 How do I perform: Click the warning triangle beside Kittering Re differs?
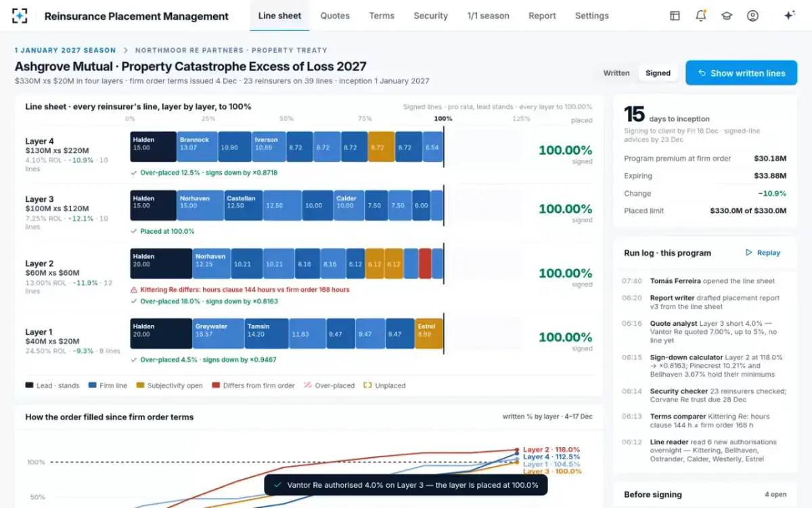pyautogui.click(x=134, y=290)
